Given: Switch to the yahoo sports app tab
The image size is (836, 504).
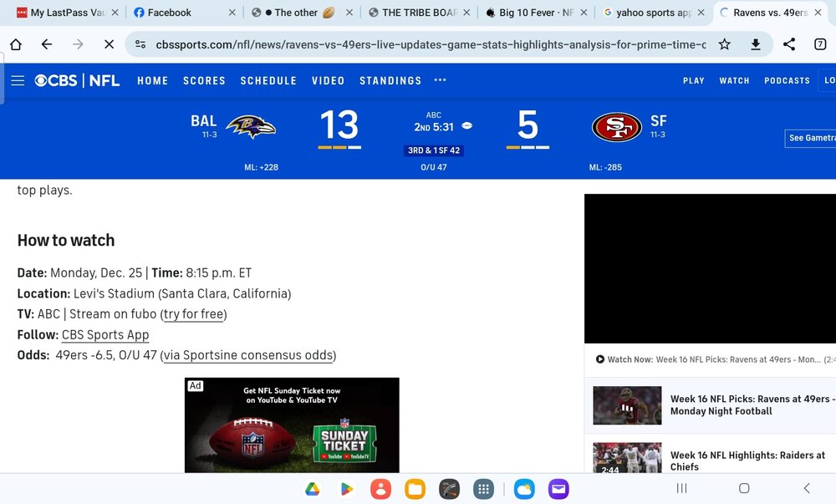Looking at the screenshot, I should [653, 13].
